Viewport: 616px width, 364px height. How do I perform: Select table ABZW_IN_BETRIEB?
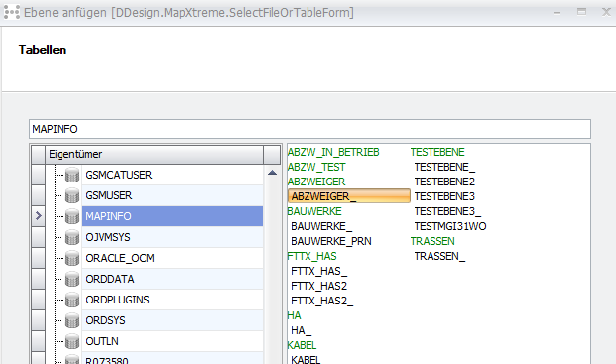coord(333,152)
